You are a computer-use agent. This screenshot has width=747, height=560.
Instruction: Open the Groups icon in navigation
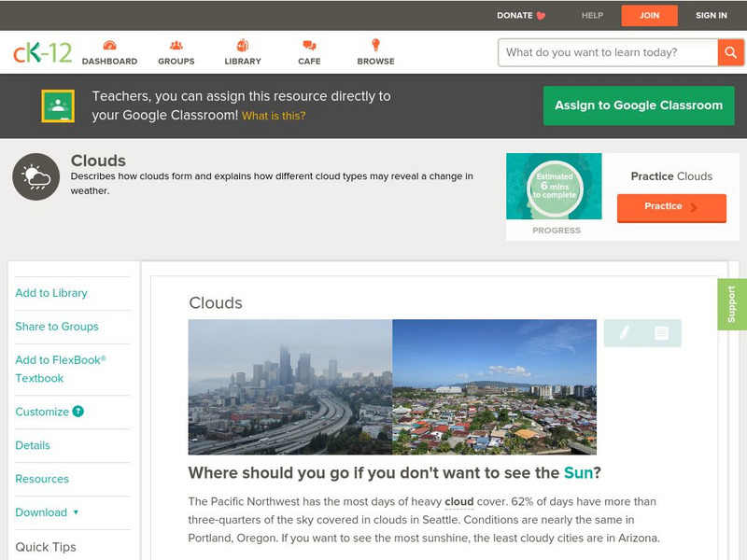tap(176, 46)
